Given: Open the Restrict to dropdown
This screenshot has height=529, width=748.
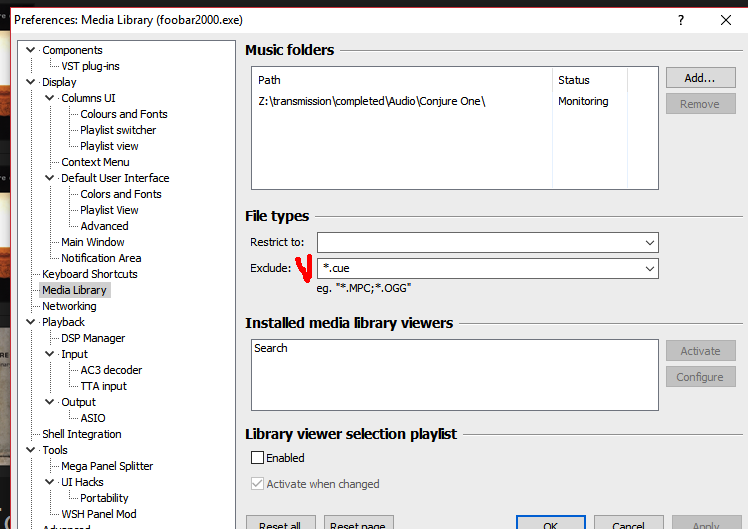Looking at the screenshot, I should (x=650, y=242).
